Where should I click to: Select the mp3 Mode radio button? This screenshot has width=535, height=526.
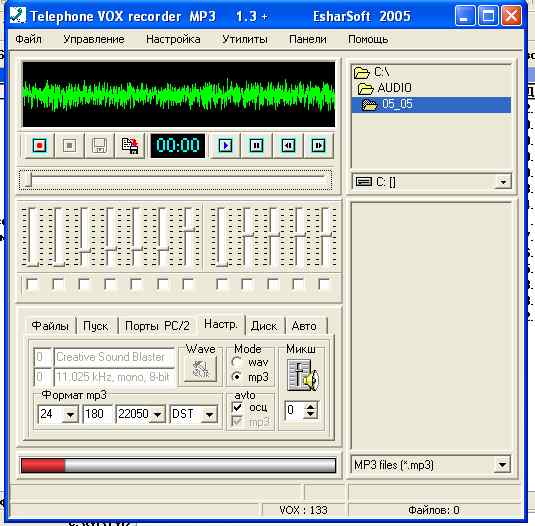coord(236,377)
